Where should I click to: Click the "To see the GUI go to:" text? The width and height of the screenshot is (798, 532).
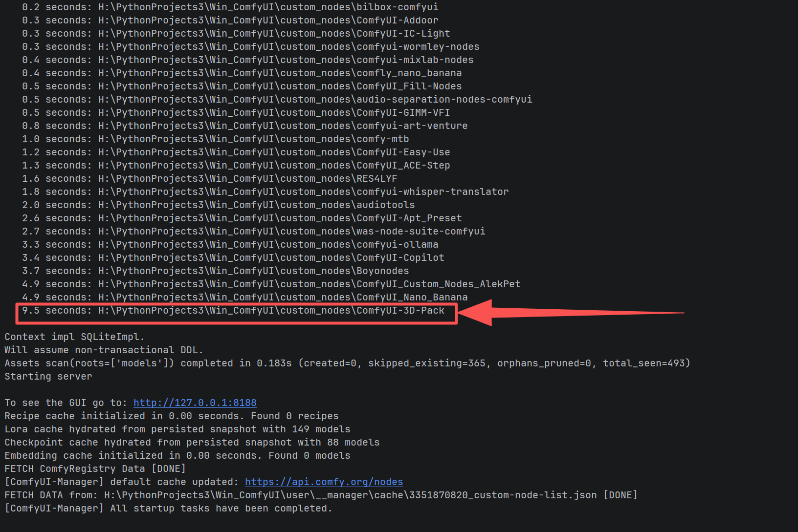(66, 403)
